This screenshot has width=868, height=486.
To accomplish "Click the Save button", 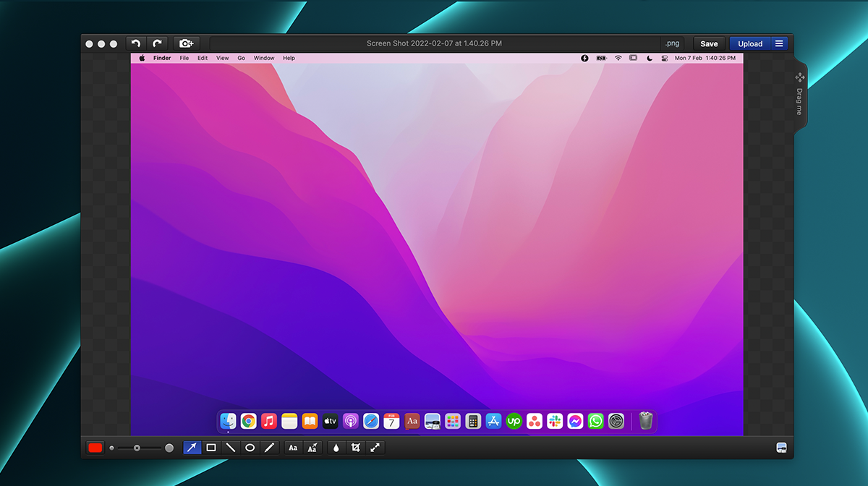I will tap(709, 43).
